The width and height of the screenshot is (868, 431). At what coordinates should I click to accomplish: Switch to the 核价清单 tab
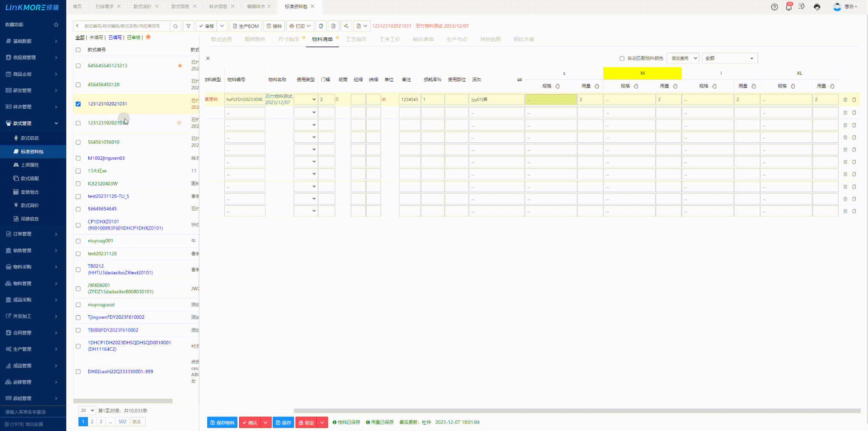[x=423, y=39]
